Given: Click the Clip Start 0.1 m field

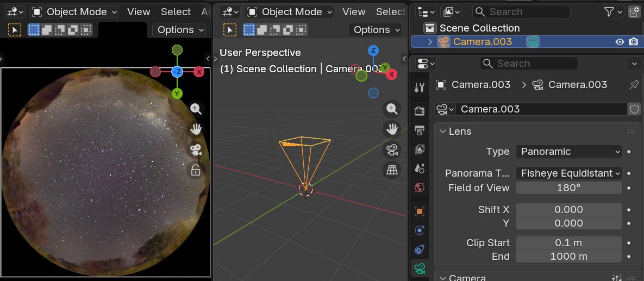Looking at the screenshot, I should 568,242.
